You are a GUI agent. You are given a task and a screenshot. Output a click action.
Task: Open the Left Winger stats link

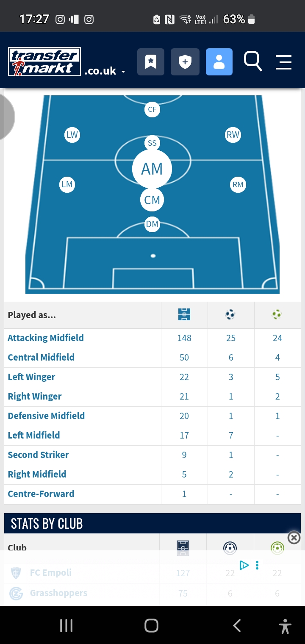tap(31, 377)
